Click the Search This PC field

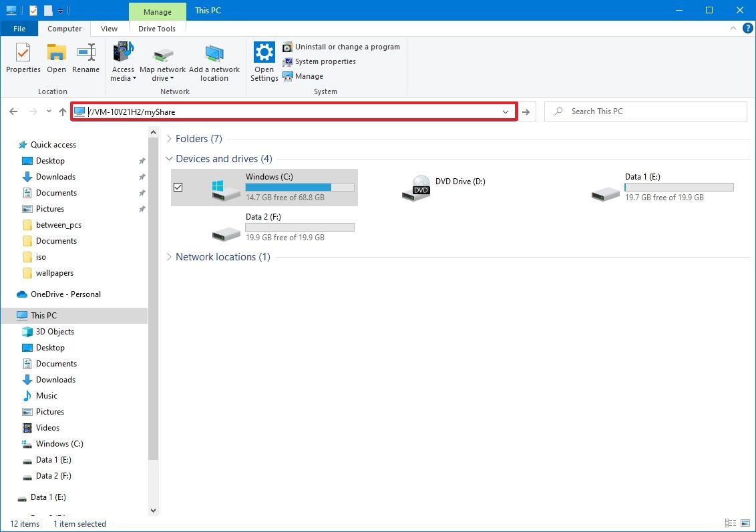coord(644,111)
